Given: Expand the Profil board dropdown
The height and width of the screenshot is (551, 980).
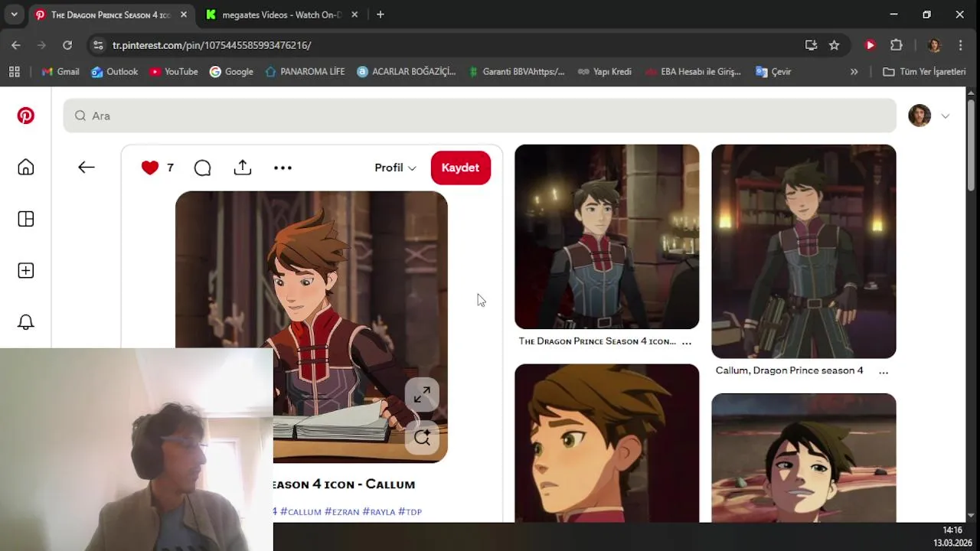Looking at the screenshot, I should click(395, 168).
